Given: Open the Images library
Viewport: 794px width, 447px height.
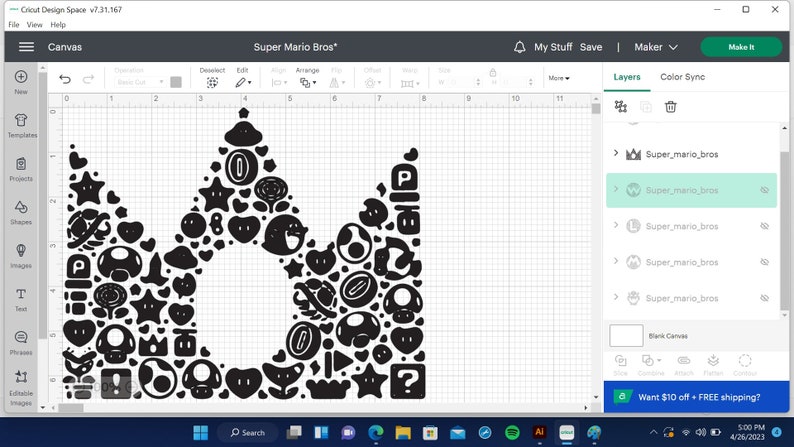Looking at the screenshot, I should coord(21,256).
